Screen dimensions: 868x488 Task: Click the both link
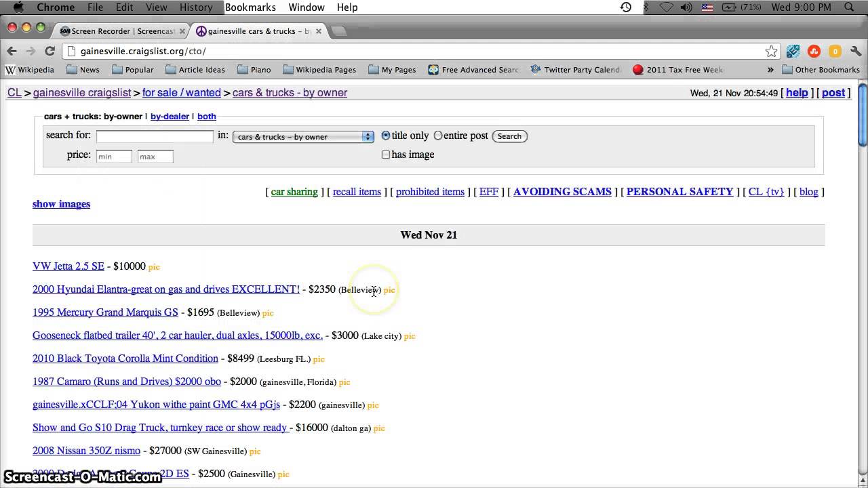pyautogui.click(x=206, y=117)
